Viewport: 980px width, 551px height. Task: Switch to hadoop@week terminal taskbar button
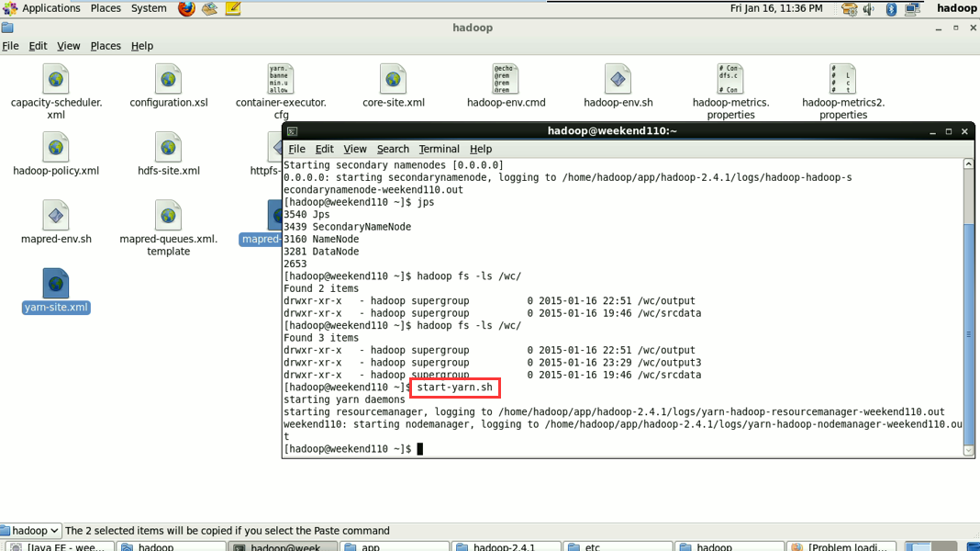[284, 546]
